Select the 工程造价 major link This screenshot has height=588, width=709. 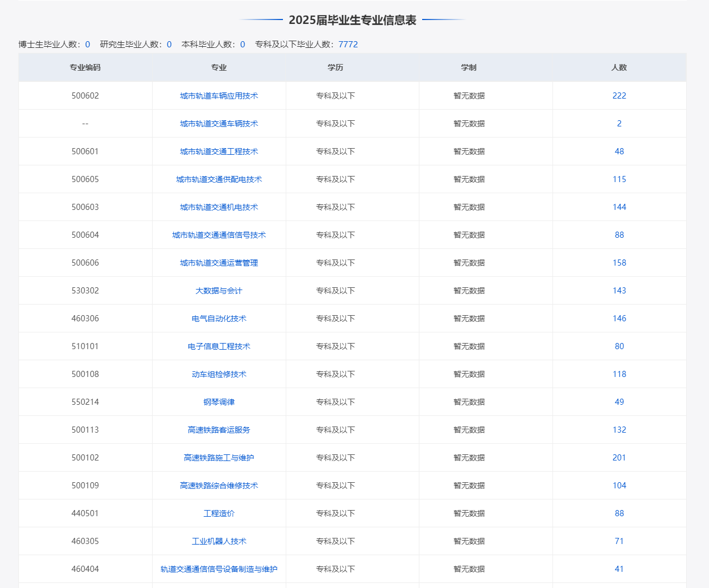[x=219, y=513]
